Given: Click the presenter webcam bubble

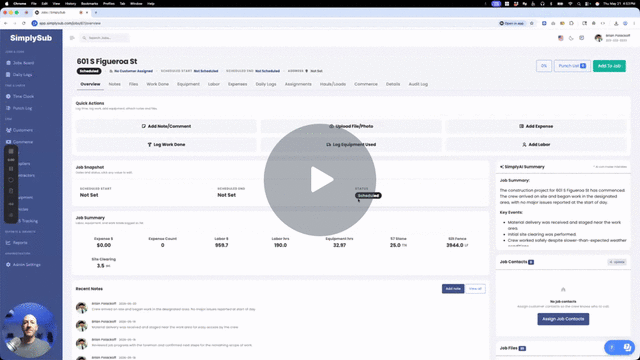Looking at the screenshot, I should [x=29, y=331].
